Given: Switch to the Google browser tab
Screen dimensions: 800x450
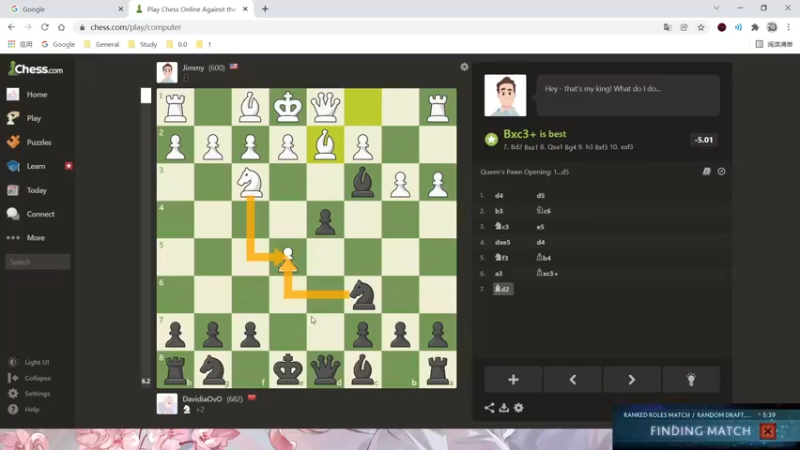Looking at the screenshot, I should [64, 9].
